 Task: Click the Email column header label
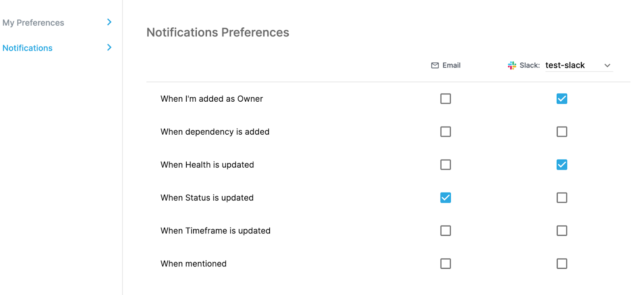[x=451, y=66]
